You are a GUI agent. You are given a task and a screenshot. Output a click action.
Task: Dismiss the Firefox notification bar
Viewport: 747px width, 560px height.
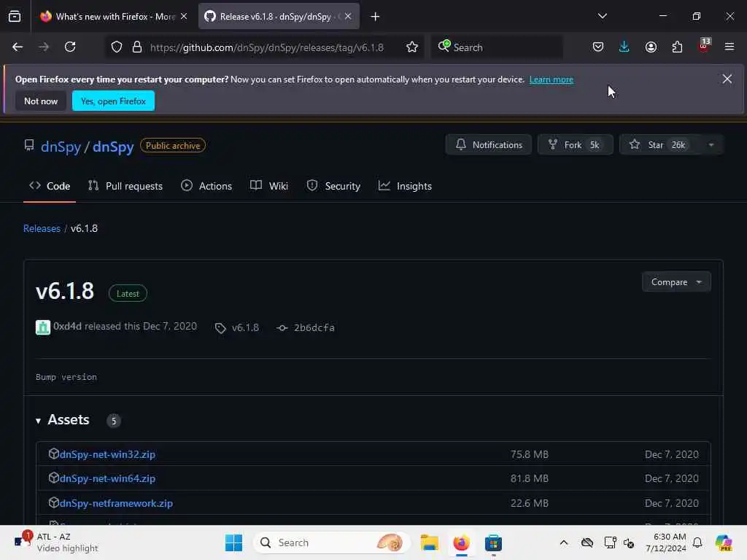pos(727,79)
